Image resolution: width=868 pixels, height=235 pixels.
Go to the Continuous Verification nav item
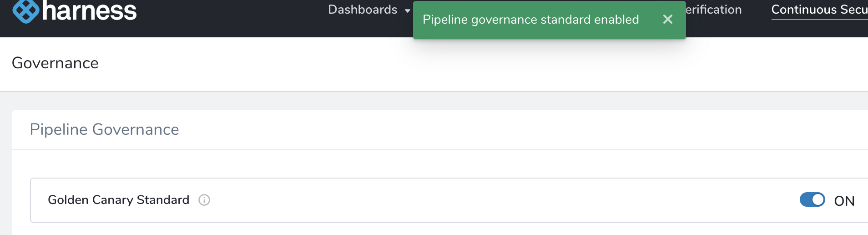713,10
